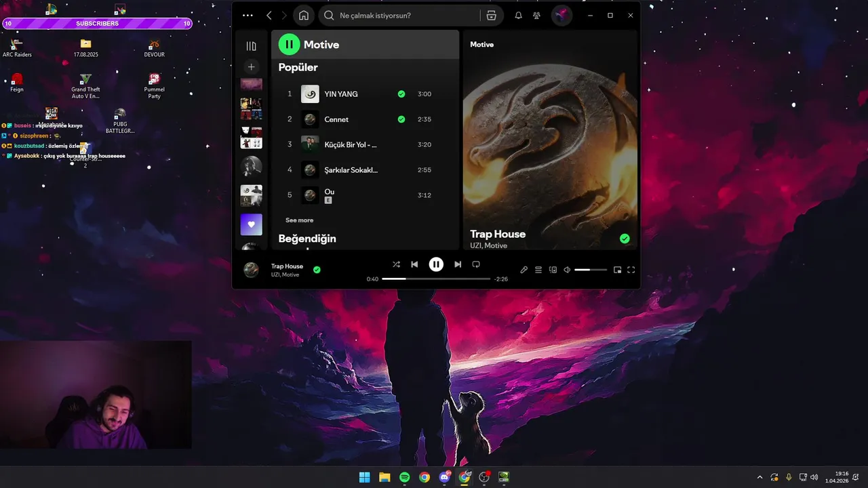The height and width of the screenshot is (488, 868).
Task: Open Grand Theft Auto V desktop shortcut
Action: [x=85, y=86]
